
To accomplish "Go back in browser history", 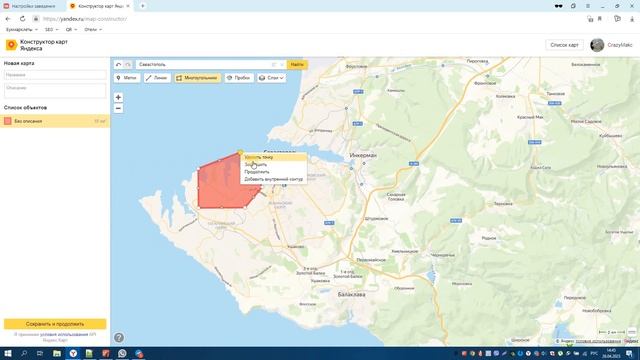I will coord(8,19).
